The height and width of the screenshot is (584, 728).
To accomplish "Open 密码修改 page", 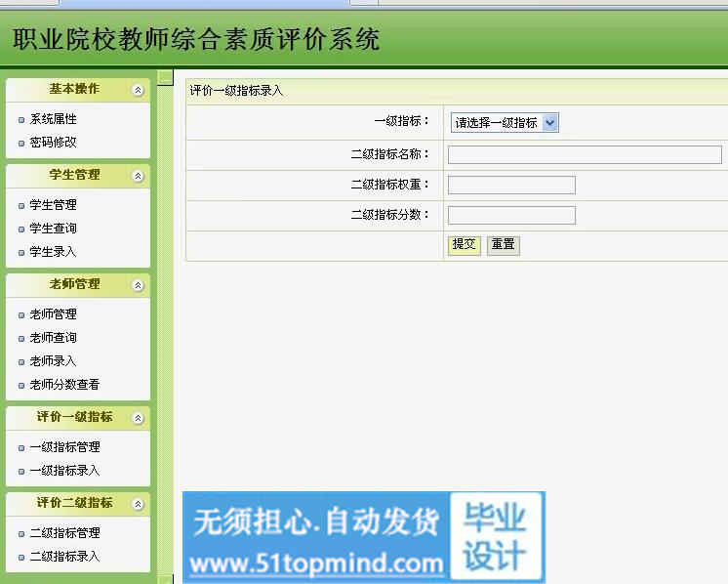I will (x=54, y=143).
